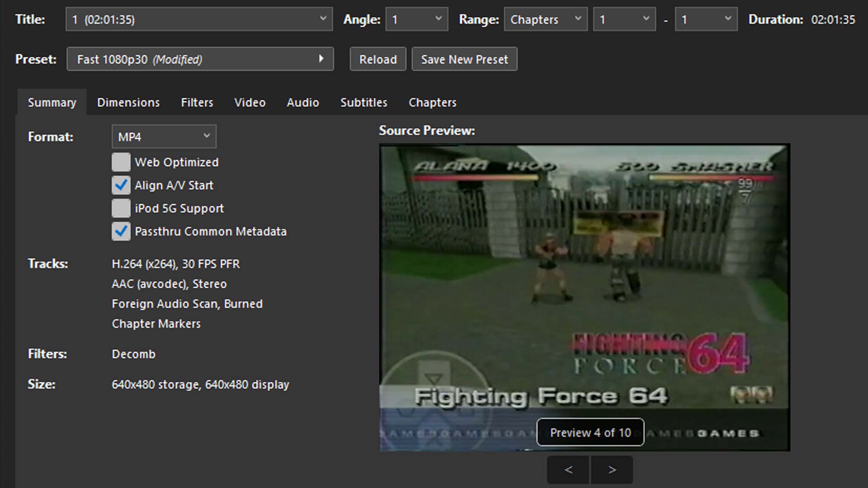Enable the Web Optimized checkbox

(x=121, y=162)
